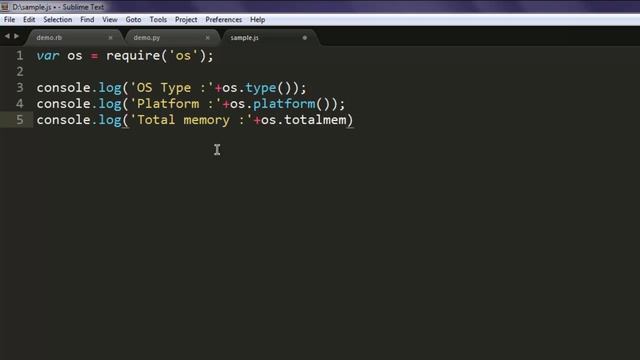This screenshot has height=360, width=640.
Task: Open the File menu
Action: pyautogui.click(x=9, y=20)
